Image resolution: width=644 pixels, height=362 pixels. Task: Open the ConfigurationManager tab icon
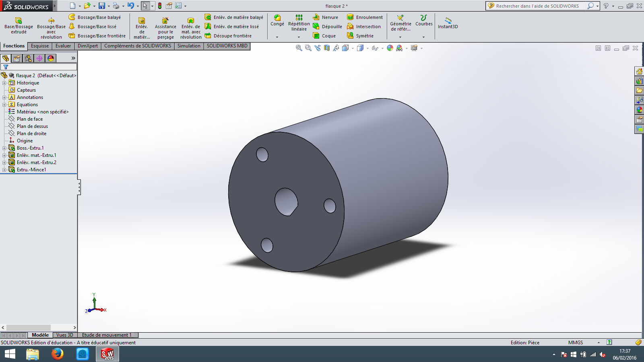pos(28,58)
